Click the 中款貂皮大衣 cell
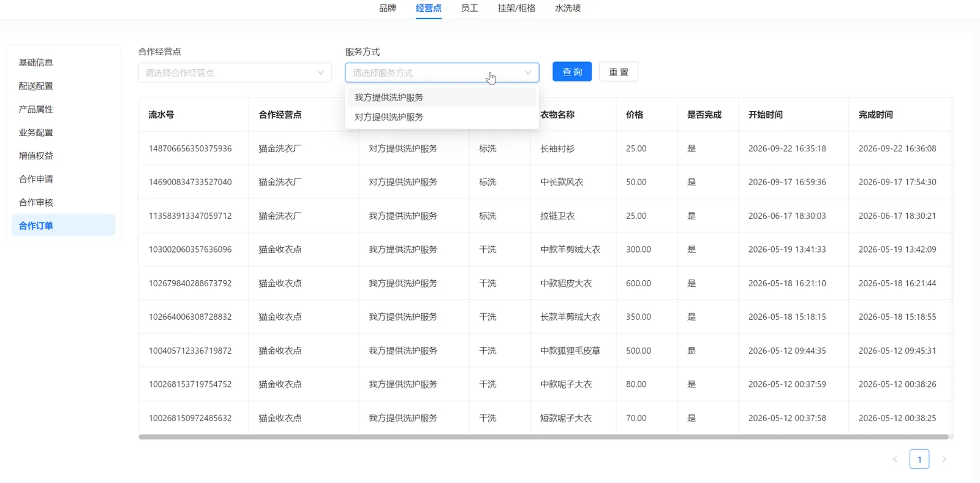Image resolution: width=980 pixels, height=483 pixels. click(573, 283)
